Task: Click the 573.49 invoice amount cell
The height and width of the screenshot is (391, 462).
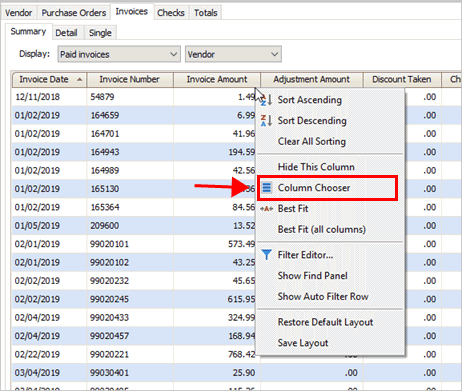Action: tap(215, 244)
